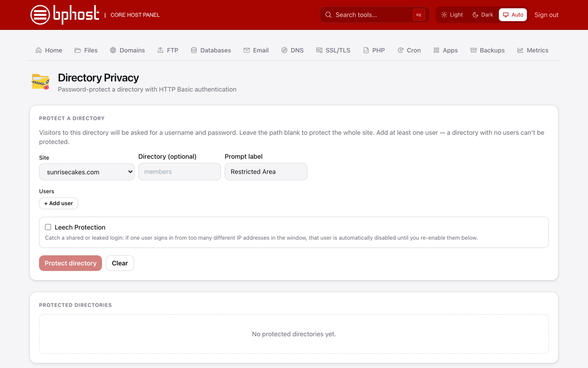Click the 'No protected directories yet.' message

point(294,334)
